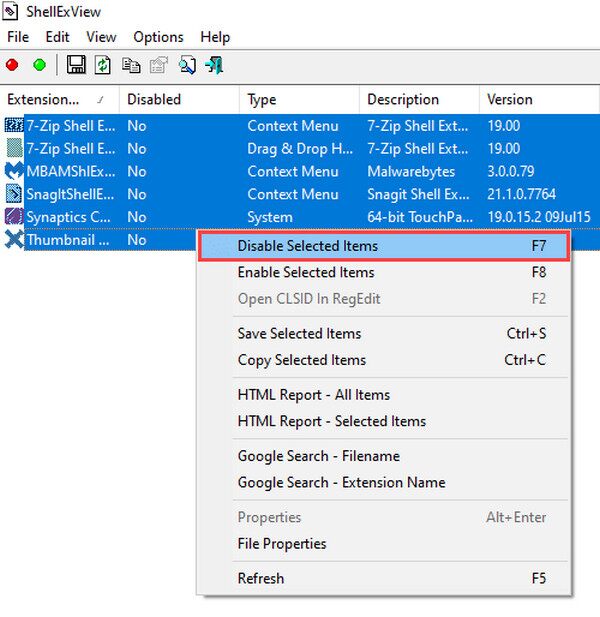The image size is (600, 617).
Task: Click the System type cell
Action: tap(270, 217)
